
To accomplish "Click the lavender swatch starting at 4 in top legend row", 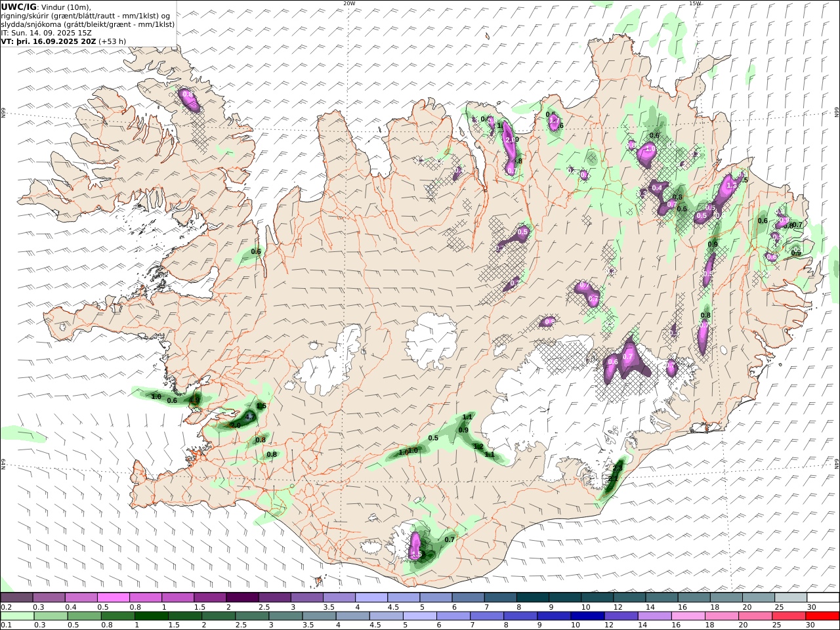I will [x=371, y=598].
